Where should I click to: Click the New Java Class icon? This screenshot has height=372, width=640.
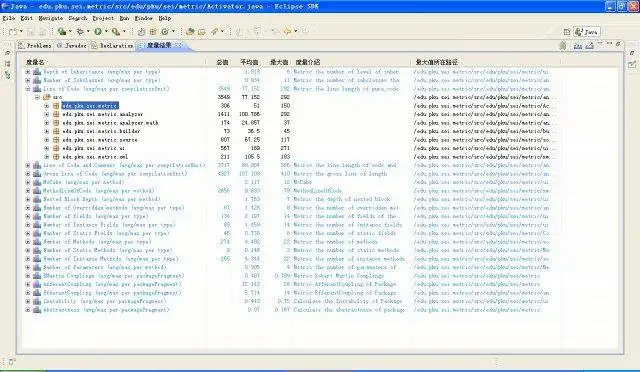click(165, 31)
